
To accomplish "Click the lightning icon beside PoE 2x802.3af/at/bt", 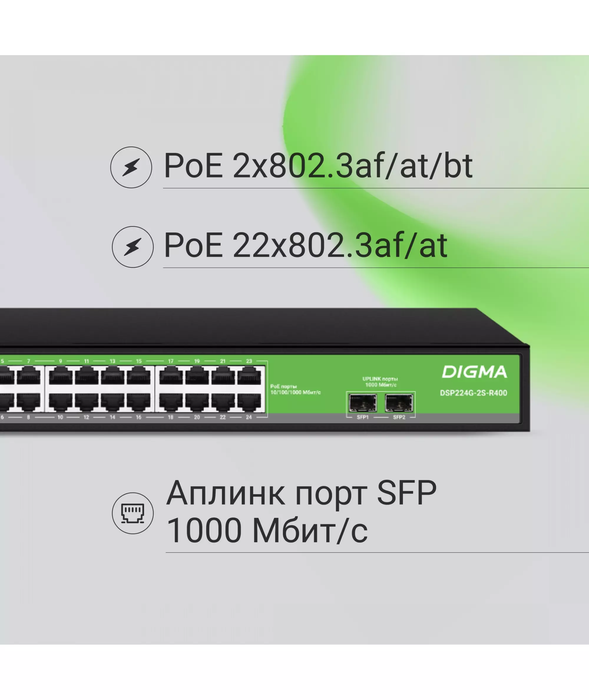I will click(x=131, y=167).
